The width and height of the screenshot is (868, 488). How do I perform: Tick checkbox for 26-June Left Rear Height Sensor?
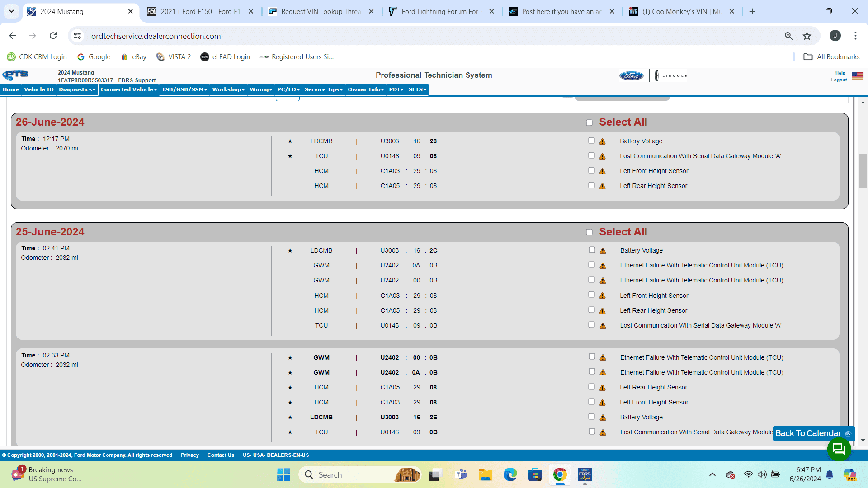point(591,185)
